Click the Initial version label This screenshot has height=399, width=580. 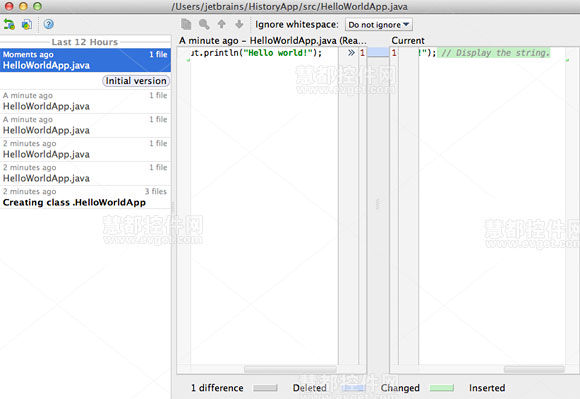[136, 81]
